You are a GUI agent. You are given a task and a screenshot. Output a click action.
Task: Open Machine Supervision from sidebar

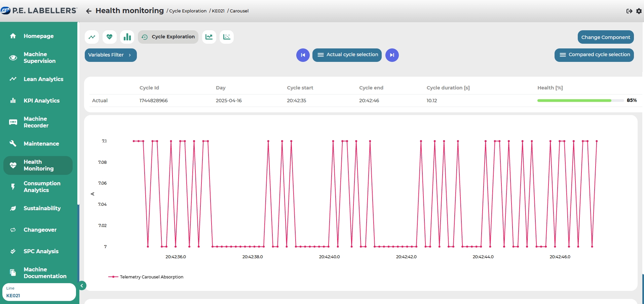39,58
